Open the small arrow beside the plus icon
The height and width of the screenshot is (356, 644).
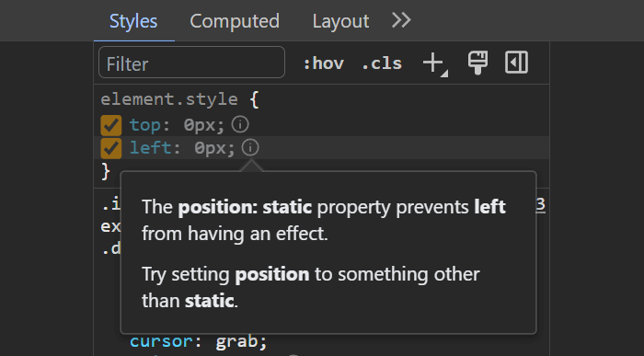[x=444, y=74]
